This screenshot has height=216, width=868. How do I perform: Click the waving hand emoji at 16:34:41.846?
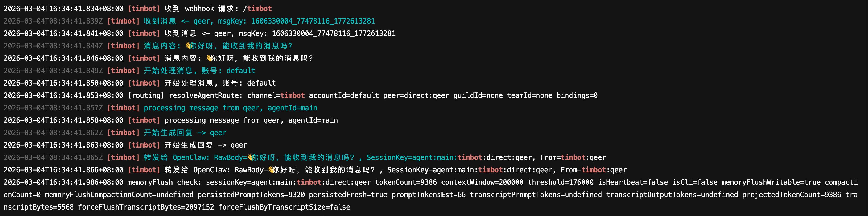[210, 58]
